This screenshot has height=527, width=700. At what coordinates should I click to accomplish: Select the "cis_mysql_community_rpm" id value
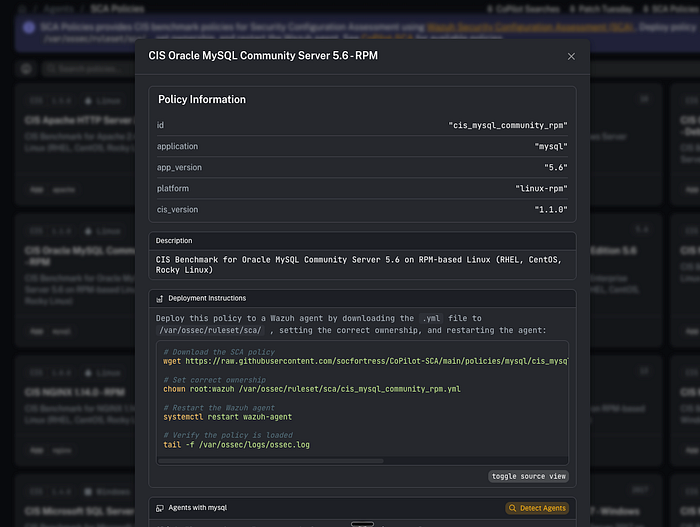(x=508, y=125)
